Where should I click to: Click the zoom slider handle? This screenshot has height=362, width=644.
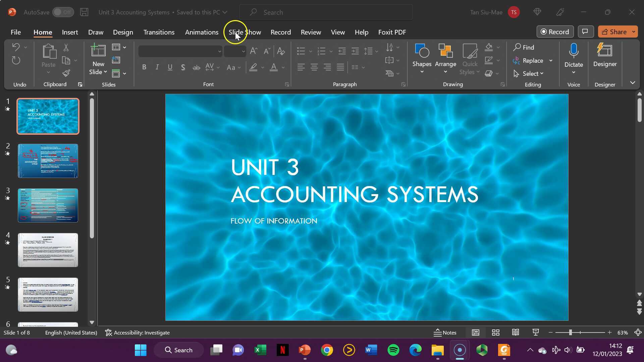pyautogui.click(x=570, y=333)
